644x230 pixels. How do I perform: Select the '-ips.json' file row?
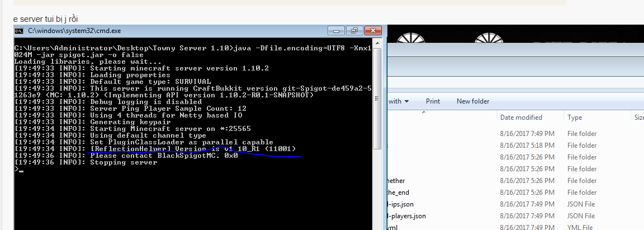[515, 204]
